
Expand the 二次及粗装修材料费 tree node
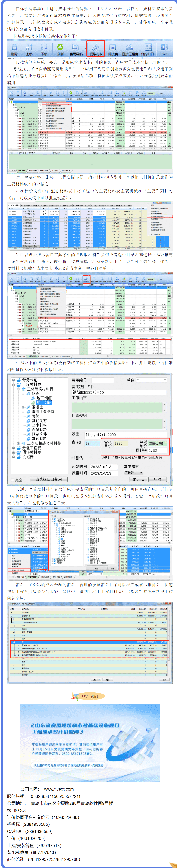(x=18, y=444)
